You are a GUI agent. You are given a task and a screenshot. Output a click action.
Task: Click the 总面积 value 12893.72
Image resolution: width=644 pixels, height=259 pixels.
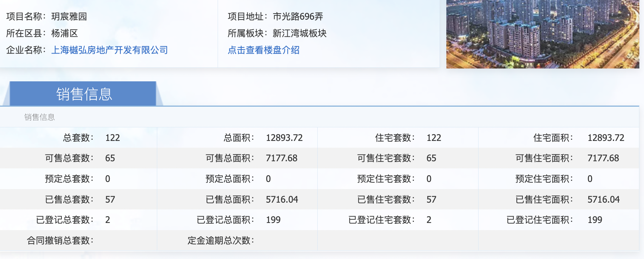pos(284,138)
